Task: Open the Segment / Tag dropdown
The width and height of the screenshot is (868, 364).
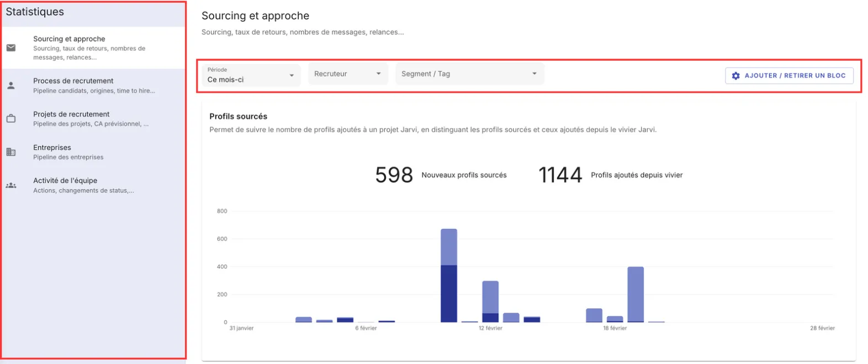Action: (469, 74)
